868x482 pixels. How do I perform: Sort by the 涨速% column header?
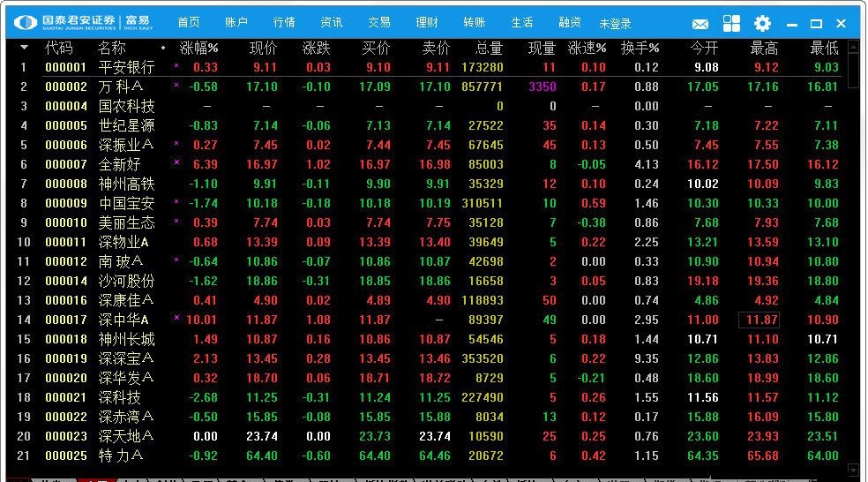(x=587, y=49)
